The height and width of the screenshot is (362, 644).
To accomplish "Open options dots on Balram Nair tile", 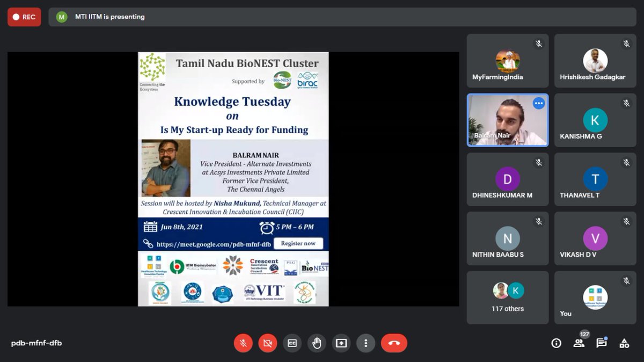I will 539,103.
